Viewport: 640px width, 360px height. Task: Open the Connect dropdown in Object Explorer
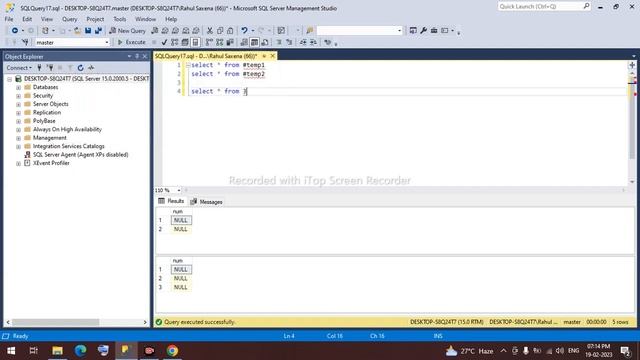[19, 68]
